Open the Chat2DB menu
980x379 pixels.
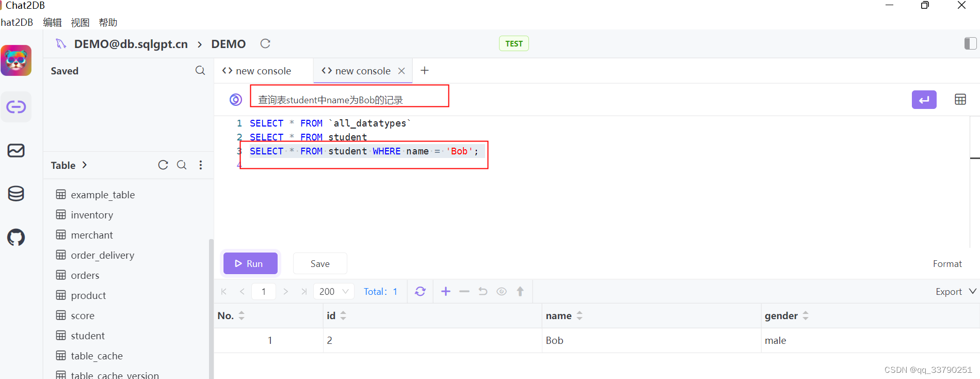[17, 23]
